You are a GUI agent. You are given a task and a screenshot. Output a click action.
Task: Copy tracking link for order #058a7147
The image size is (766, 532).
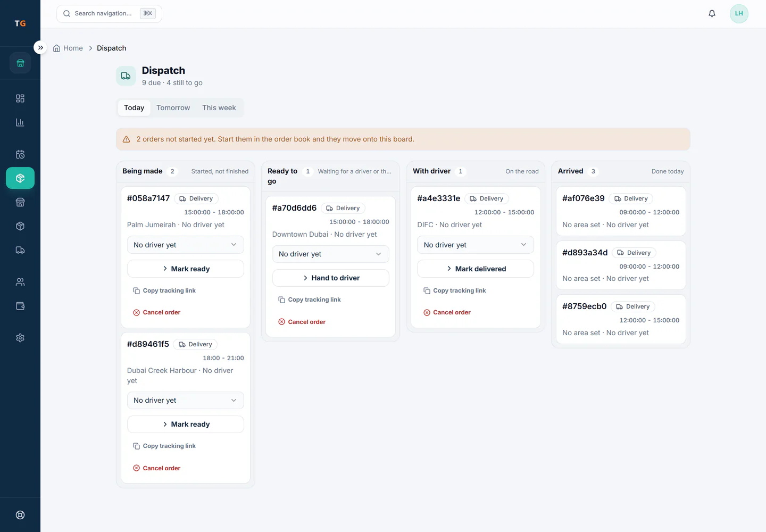164,290
